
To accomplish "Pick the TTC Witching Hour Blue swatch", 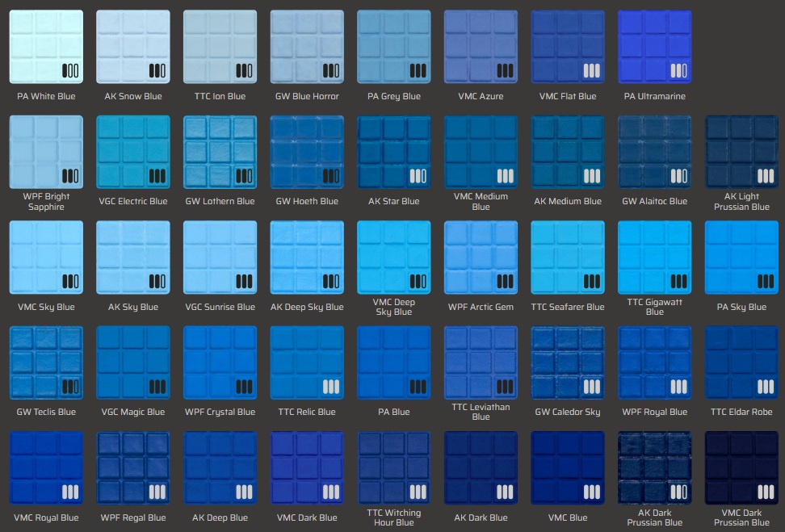I will click(394, 468).
